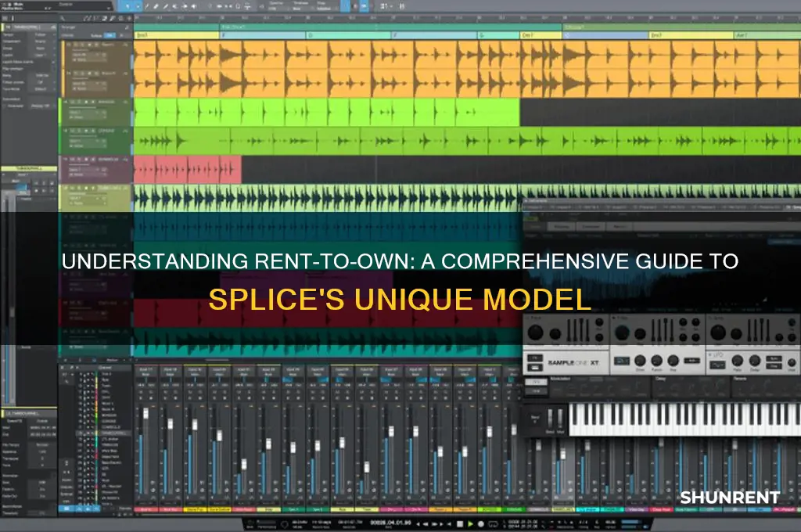The height and width of the screenshot is (532, 801).
Task: Solo the first orange audio track
Action: tap(81, 45)
